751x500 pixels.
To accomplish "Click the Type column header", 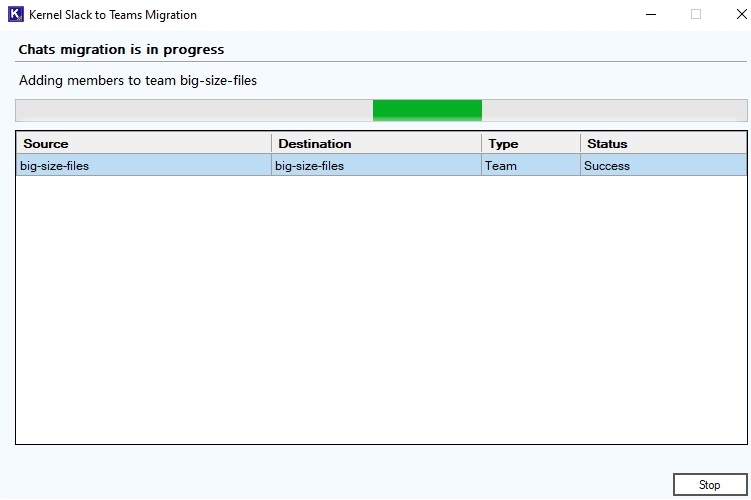I will (x=531, y=144).
